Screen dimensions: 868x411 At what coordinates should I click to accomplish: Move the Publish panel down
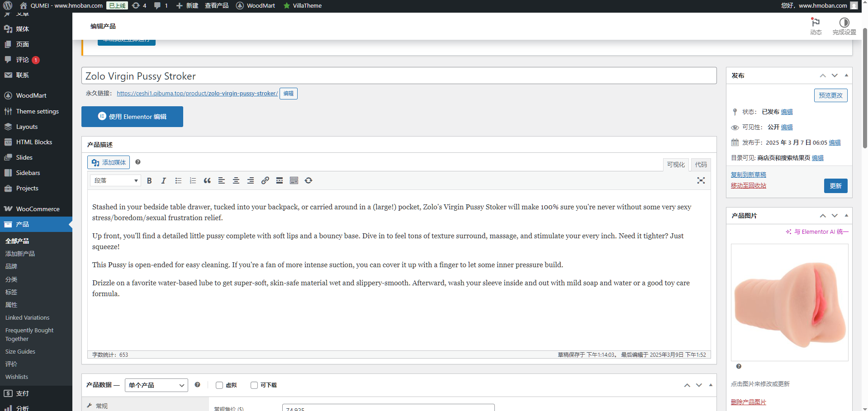[835, 76]
